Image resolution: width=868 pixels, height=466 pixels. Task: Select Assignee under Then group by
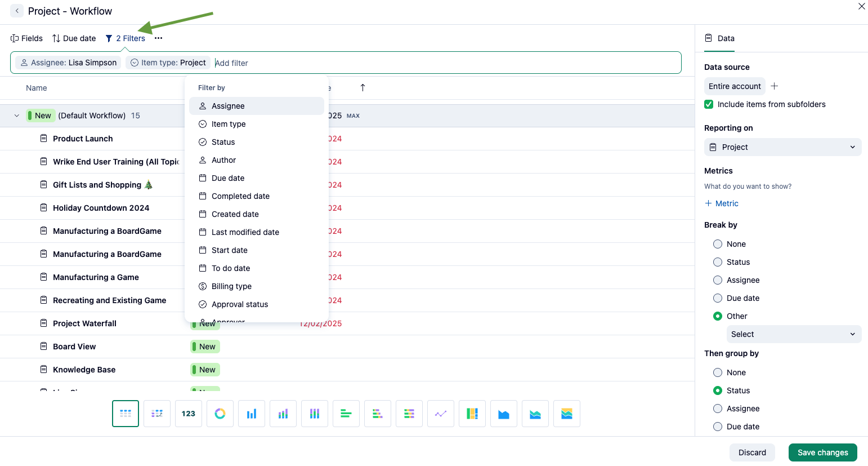[x=718, y=409]
